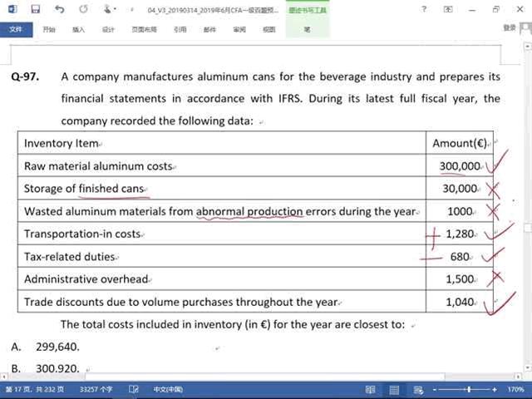
Task: Click the zoom slider handle
Action: (469, 390)
